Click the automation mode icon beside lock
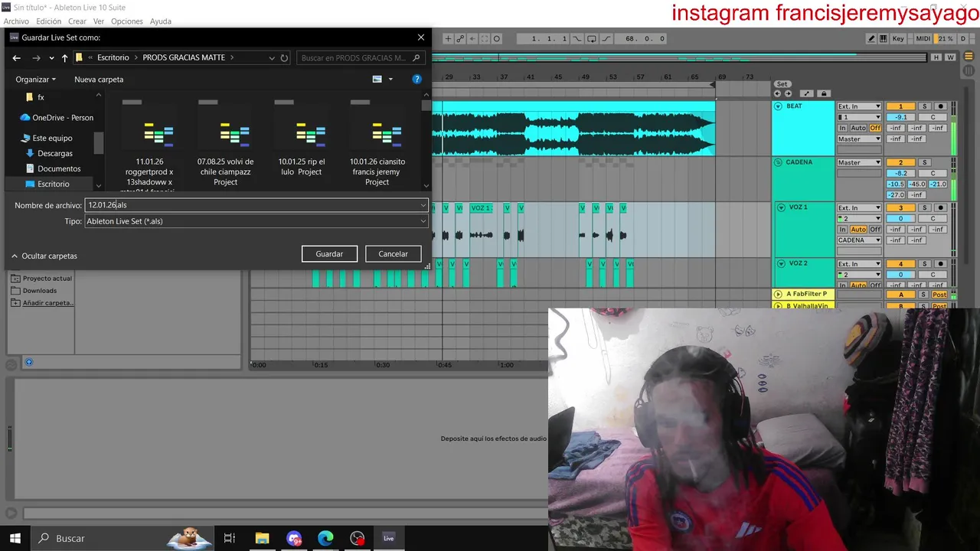980x551 pixels. [x=807, y=93]
